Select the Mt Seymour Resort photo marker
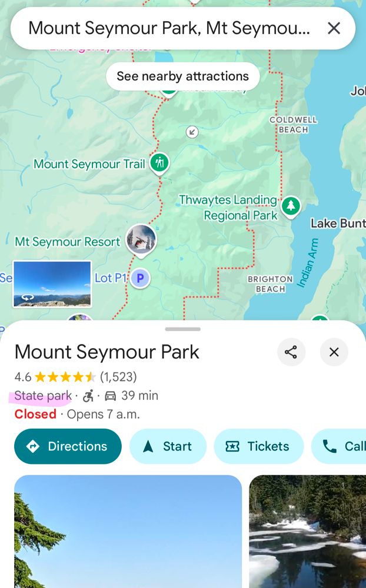 (141, 238)
